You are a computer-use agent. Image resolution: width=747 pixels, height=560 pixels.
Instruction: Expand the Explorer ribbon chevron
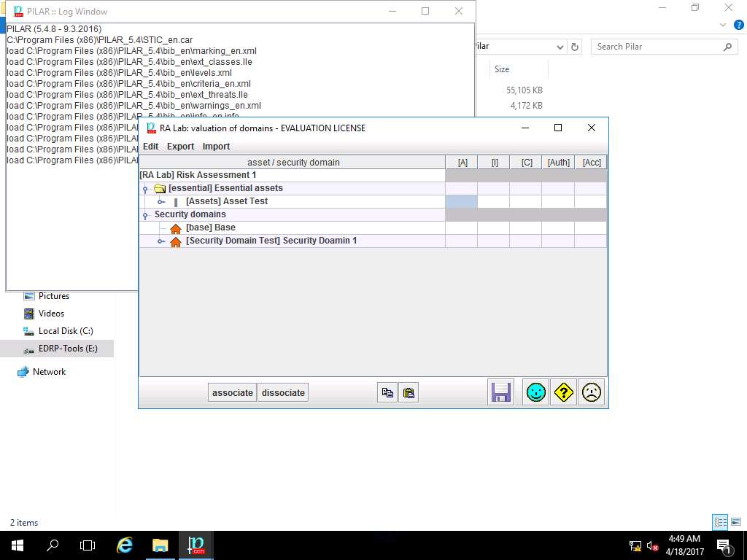pos(723,26)
